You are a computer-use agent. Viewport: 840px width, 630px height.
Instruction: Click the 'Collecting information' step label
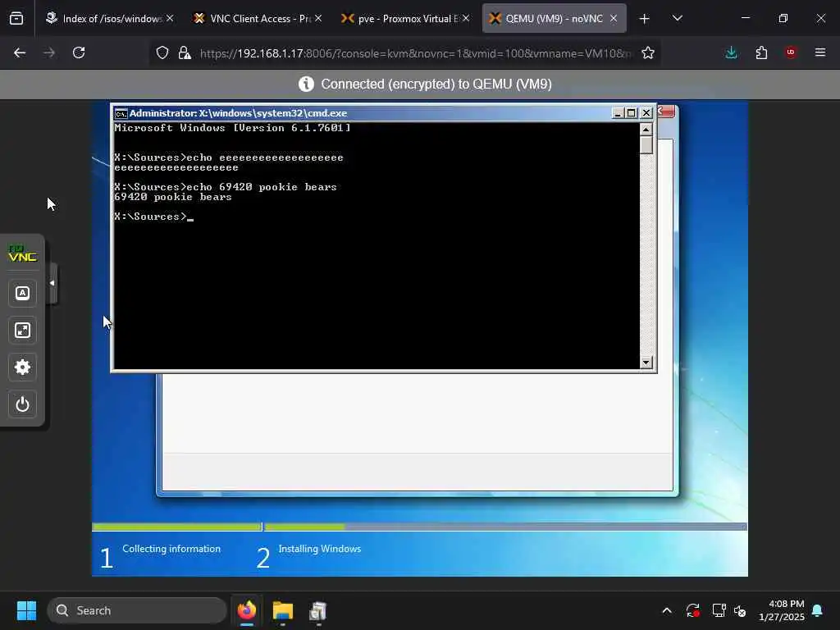pos(171,549)
